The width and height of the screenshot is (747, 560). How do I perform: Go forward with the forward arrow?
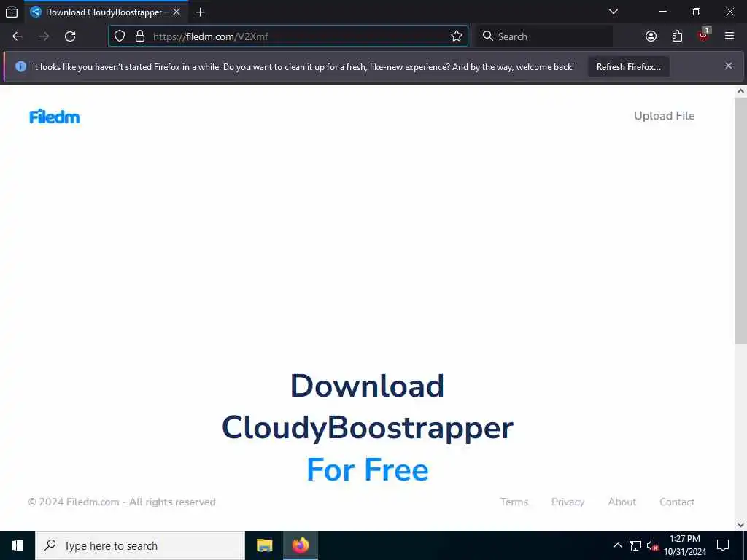44,36
